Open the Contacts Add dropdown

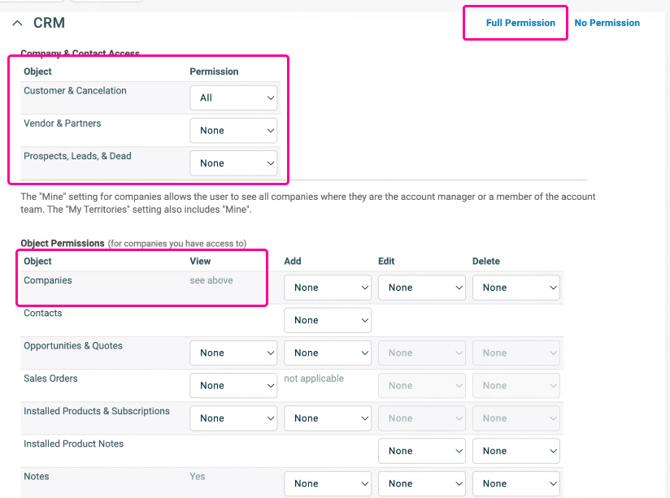pyautogui.click(x=327, y=320)
